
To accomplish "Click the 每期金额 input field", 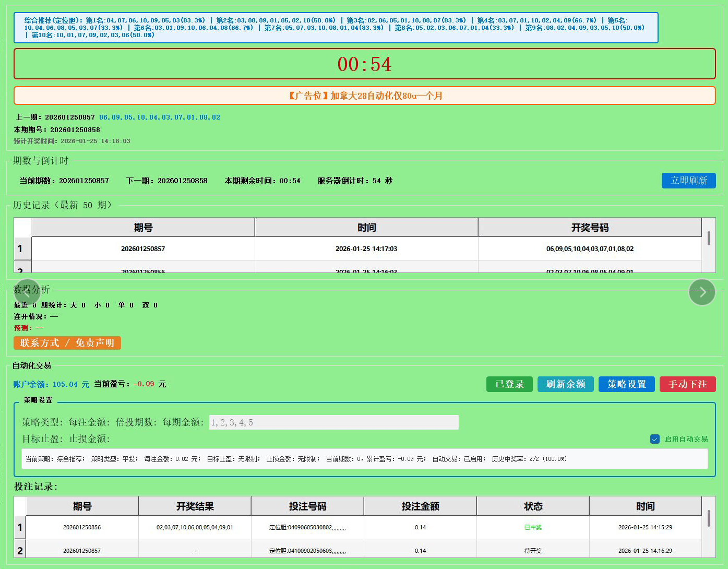I will (333, 422).
